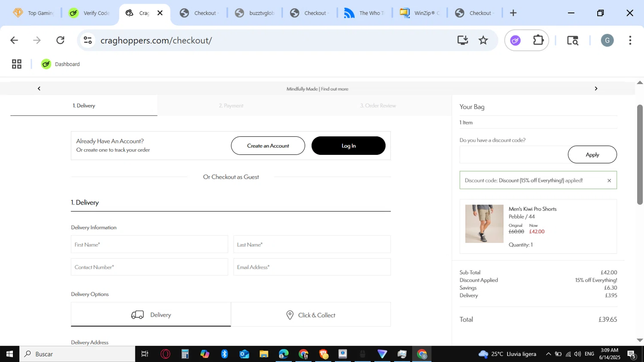Screen dimensions: 644x362
Task: Open the Chrome three-dot menu
Action: (x=630, y=40)
